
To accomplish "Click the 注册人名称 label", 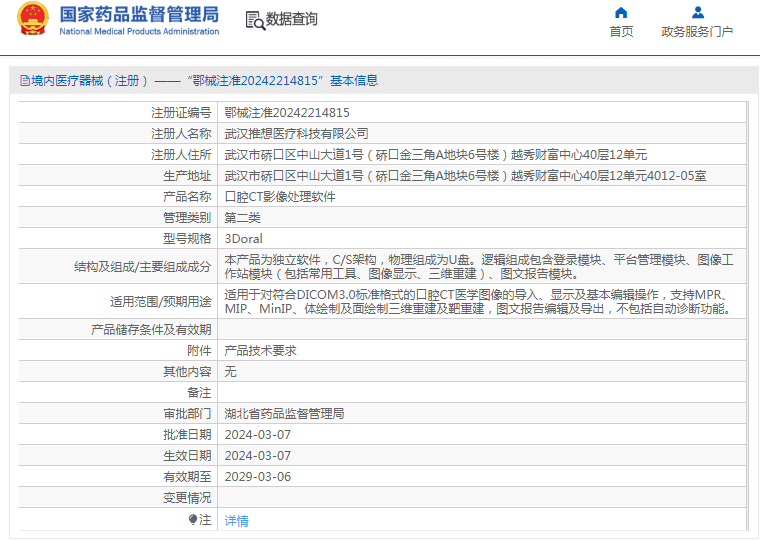I will (x=181, y=134).
